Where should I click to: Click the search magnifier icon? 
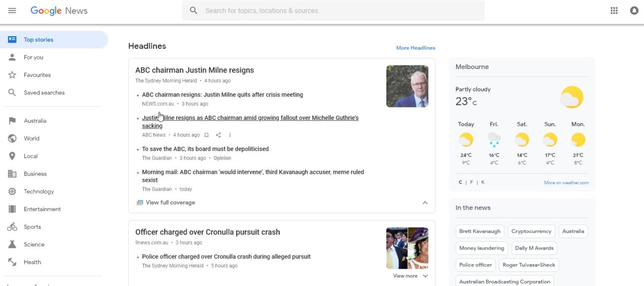[x=194, y=10]
